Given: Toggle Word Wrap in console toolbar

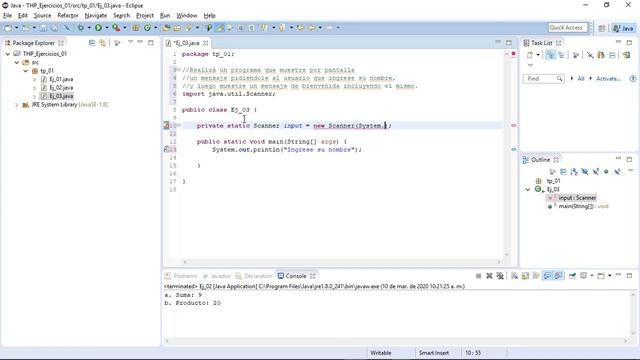Looking at the screenshot, I should pos(536,276).
